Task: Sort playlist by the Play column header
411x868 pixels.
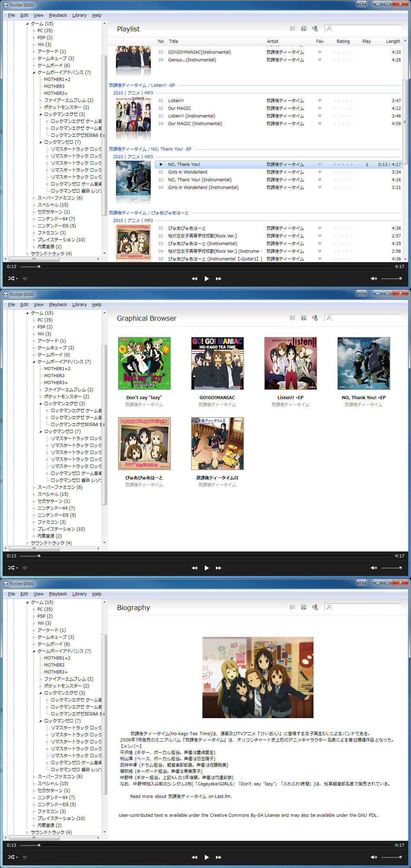Action: (367, 42)
